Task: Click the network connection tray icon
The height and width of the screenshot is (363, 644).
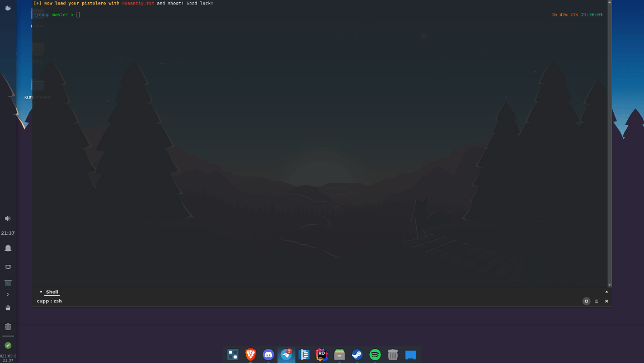Action: pos(8,267)
